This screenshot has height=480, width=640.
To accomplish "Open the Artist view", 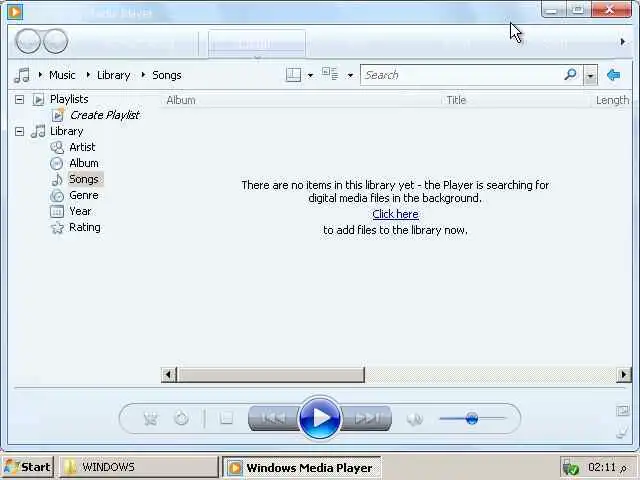I will click(82, 147).
